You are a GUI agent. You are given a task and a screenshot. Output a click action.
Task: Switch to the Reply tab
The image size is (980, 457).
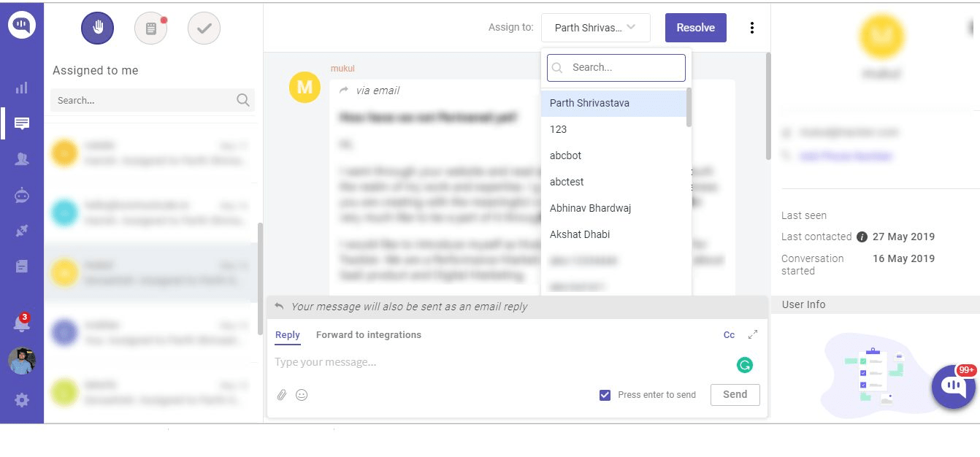coord(288,335)
